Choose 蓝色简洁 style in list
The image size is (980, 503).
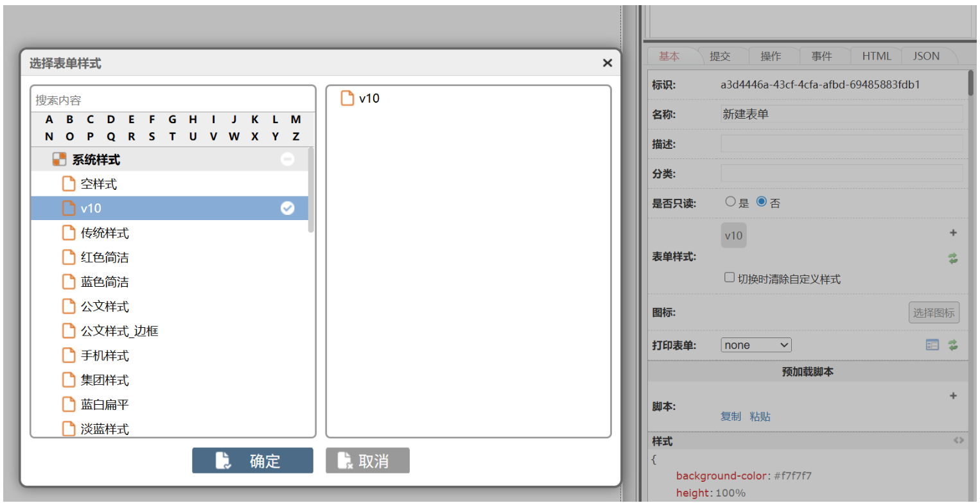pyautogui.click(x=105, y=282)
